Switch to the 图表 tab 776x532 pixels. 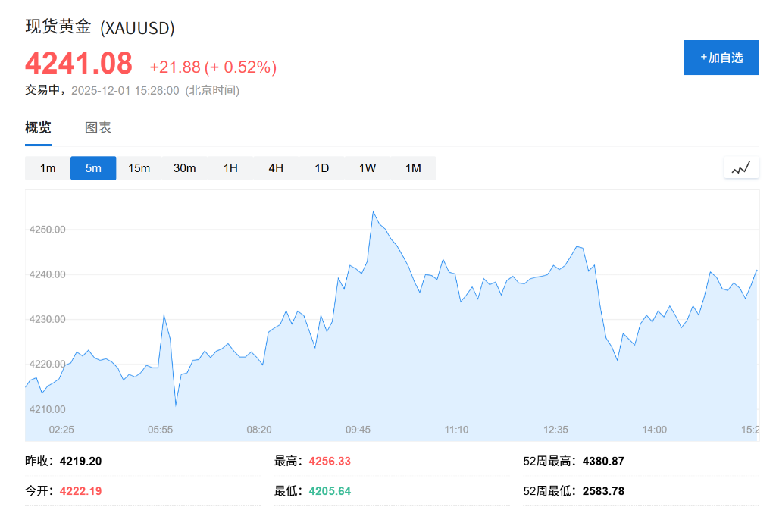pos(99,127)
